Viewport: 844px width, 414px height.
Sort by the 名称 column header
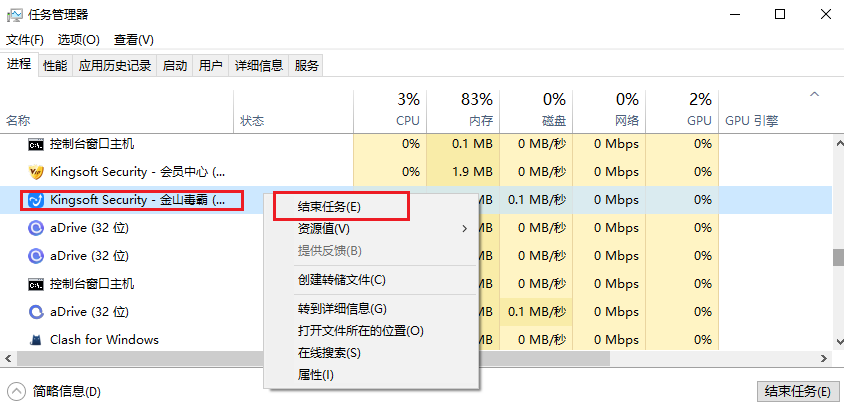point(117,111)
